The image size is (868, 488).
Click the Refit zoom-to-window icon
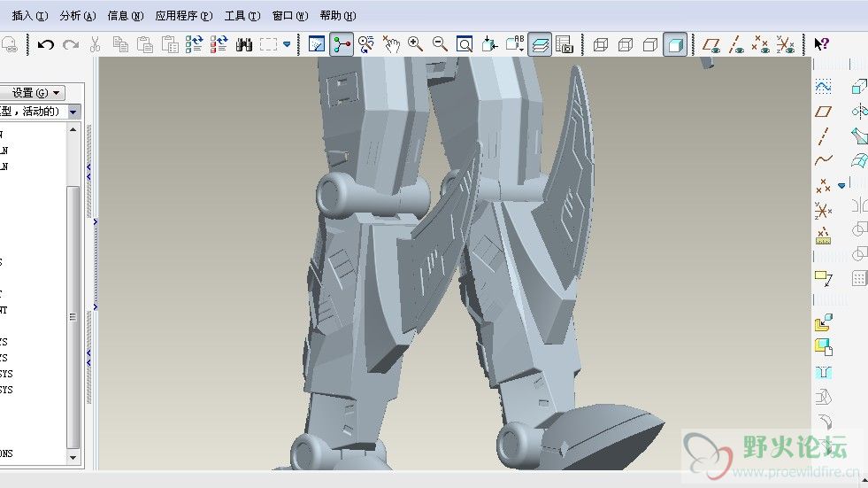pyautogui.click(x=465, y=44)
